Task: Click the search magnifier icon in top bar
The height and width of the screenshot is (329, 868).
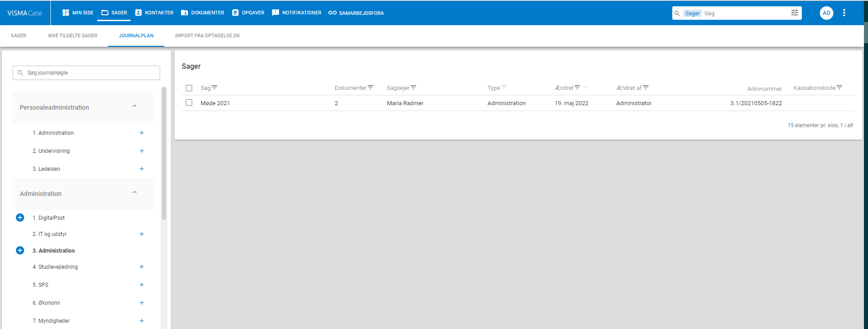Action: [677, 13]
